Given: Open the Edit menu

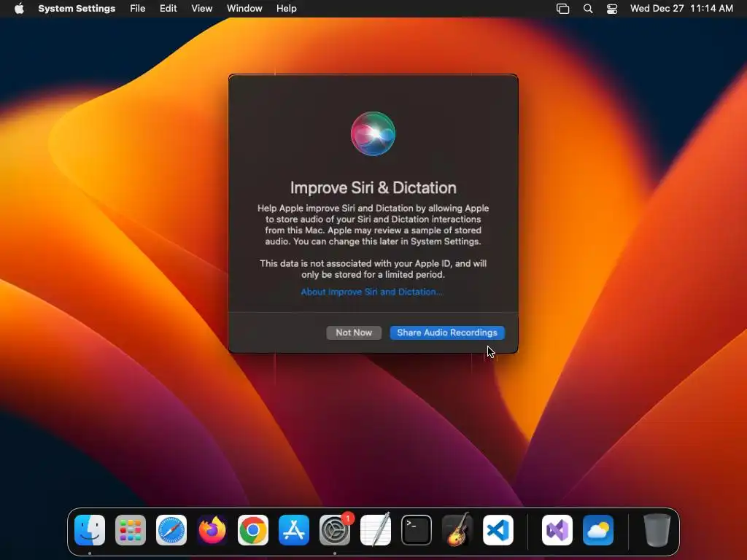Looking at the screenshot, I should [x=169, y=9].
